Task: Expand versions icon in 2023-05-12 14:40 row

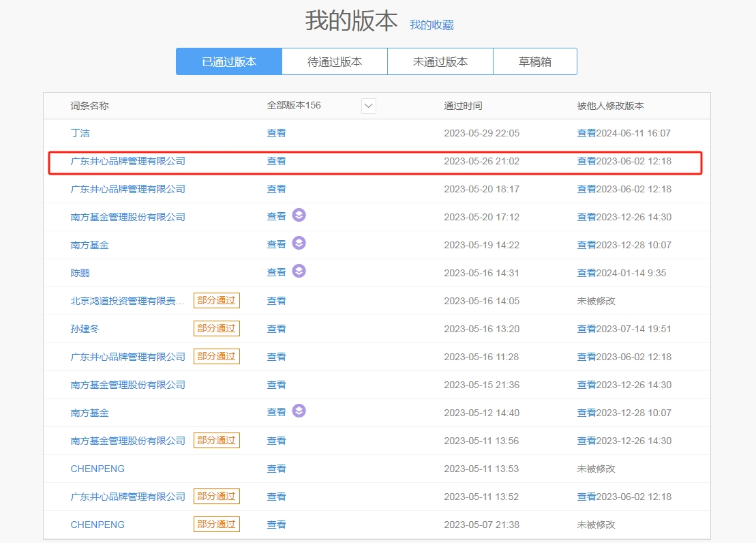Action: pyautogui.click(x=299, y=411)
